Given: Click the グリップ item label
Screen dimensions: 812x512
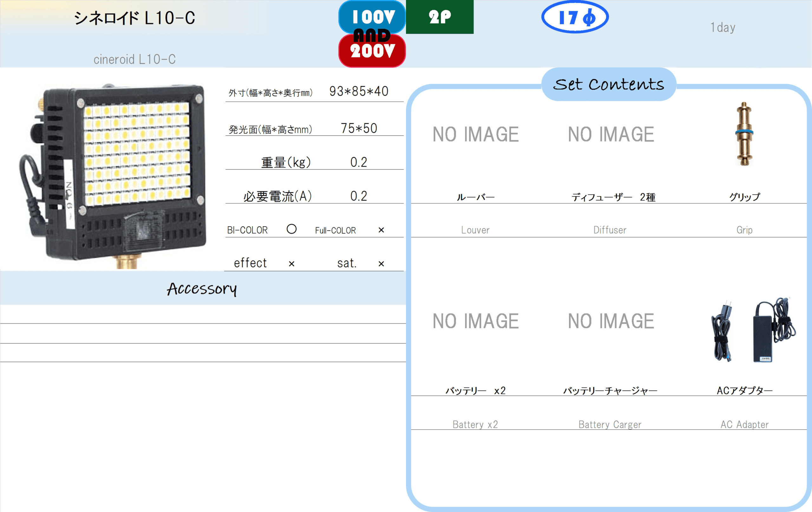Looking at the screenshot, I should [744, 197].
